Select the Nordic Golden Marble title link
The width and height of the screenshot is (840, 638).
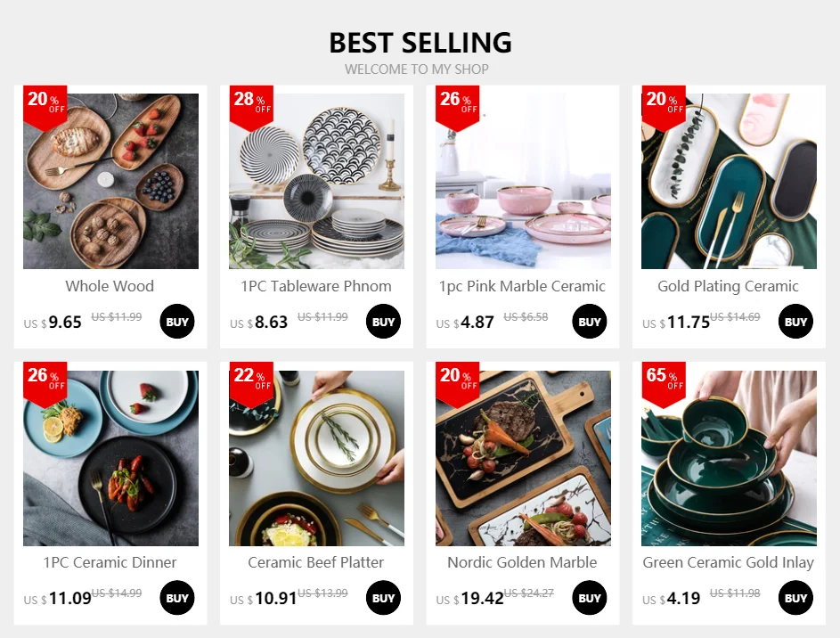(522, 562)
